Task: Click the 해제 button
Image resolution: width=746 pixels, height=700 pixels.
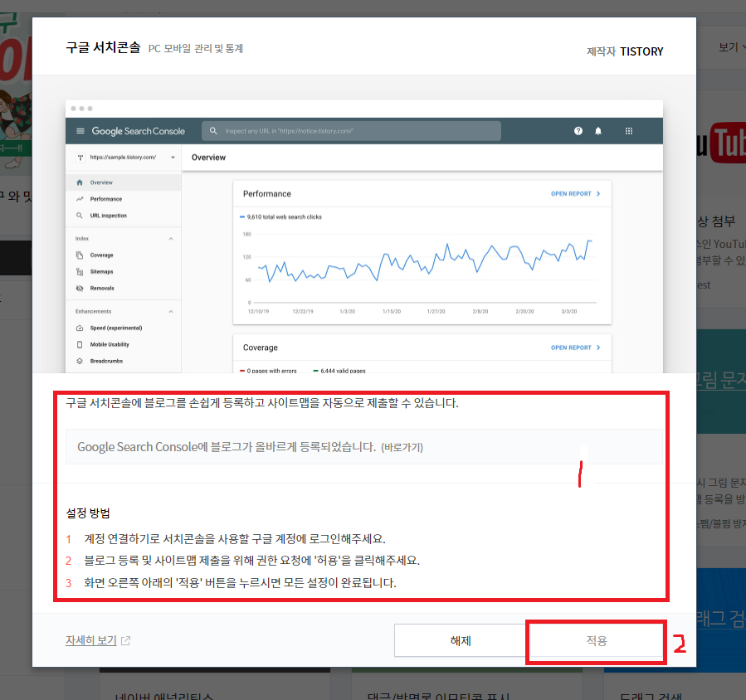Action: pos(461,640)
